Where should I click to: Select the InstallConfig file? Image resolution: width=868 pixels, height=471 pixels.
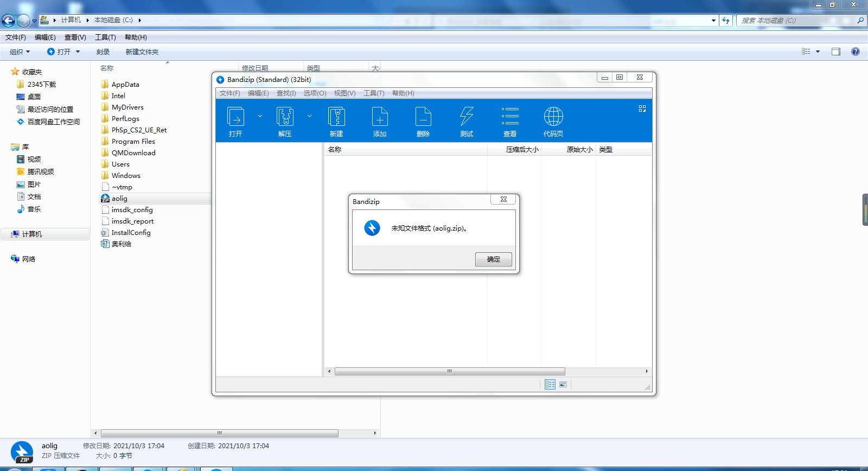coord(131,233)
